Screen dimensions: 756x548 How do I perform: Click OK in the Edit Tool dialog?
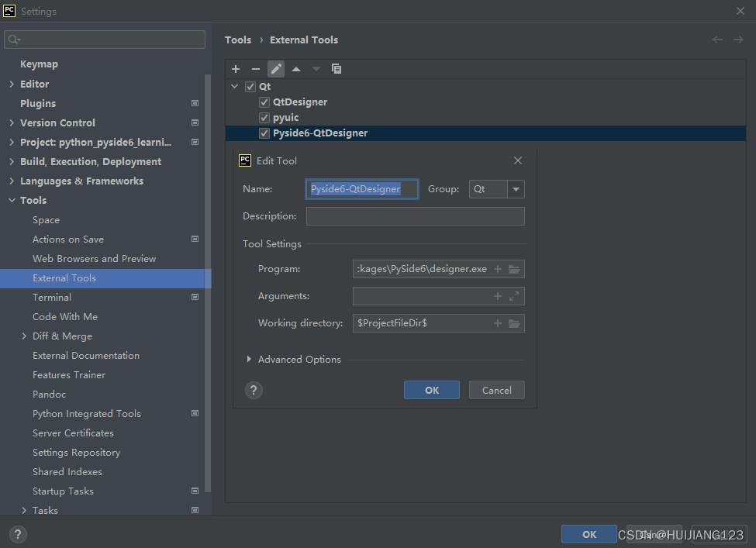click(432, 390)
